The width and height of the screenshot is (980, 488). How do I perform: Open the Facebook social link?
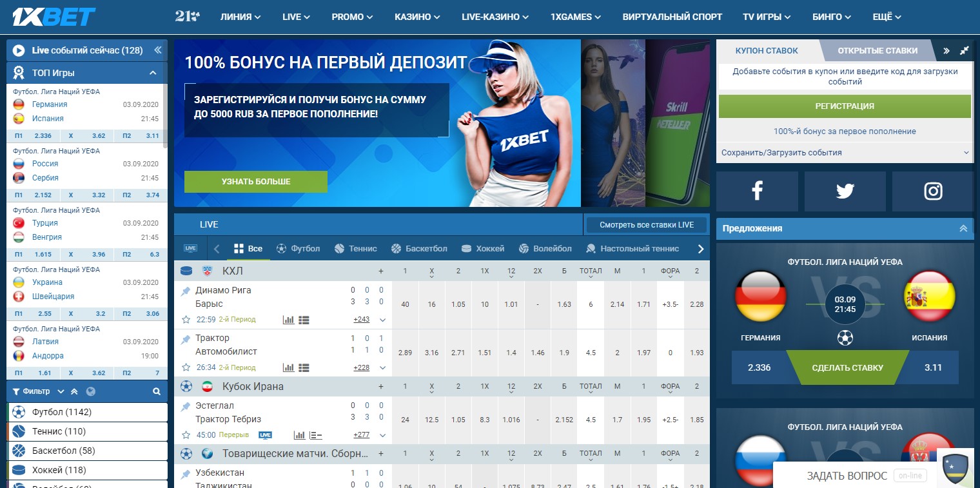(757, 191)
